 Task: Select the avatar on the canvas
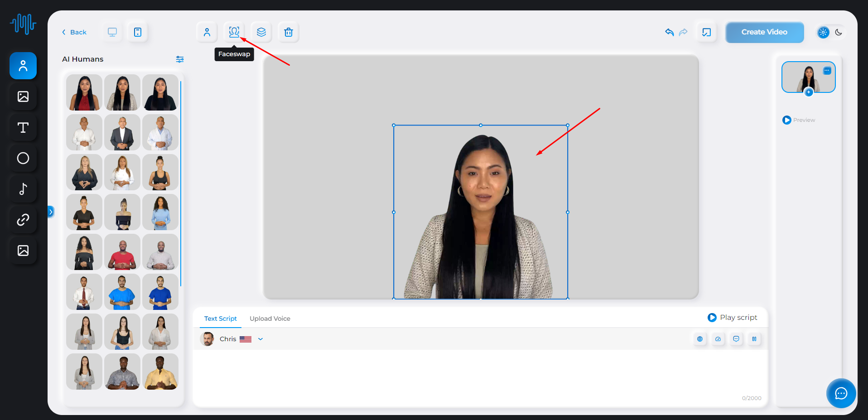481,212
